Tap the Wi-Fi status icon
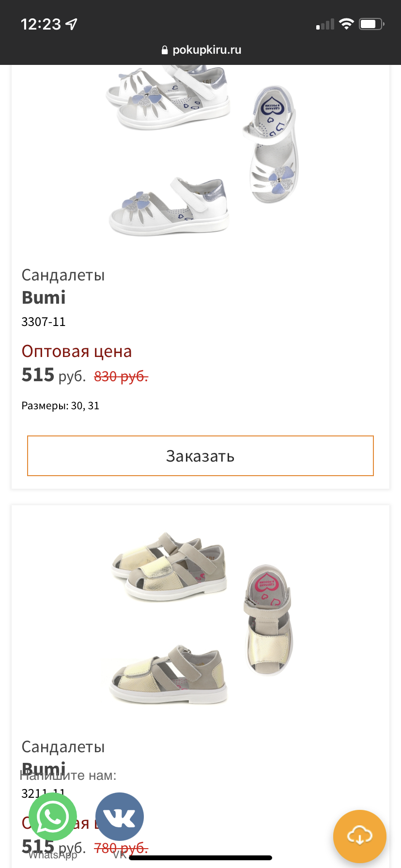 coord(346,24)
